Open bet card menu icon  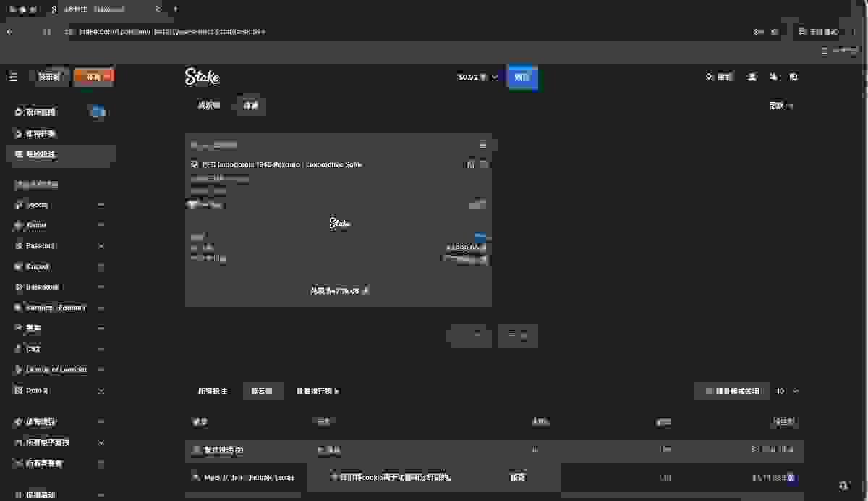tap(483, 145)
